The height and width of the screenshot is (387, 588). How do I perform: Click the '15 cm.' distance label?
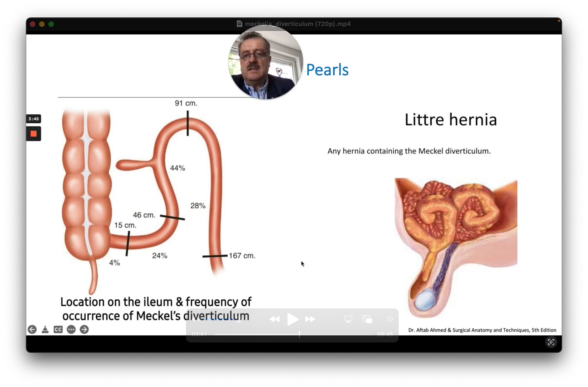125,225
